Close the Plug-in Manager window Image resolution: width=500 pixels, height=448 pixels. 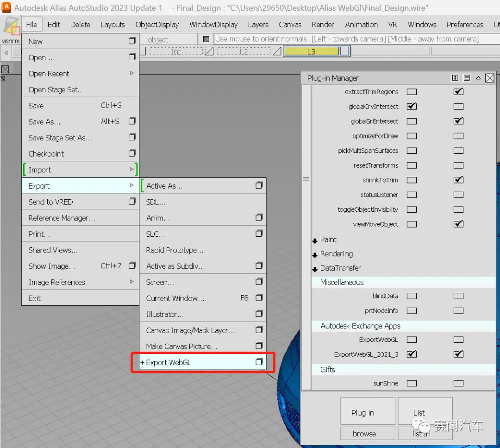tap(490, 78)
